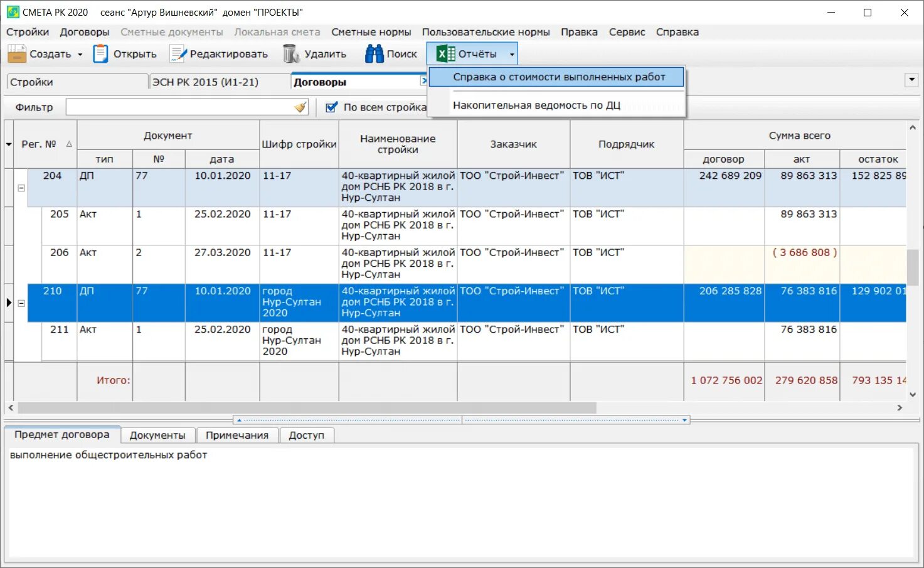924x568 pixels.
Task: Click the Отчёты Excel icon
Action: 446,54
